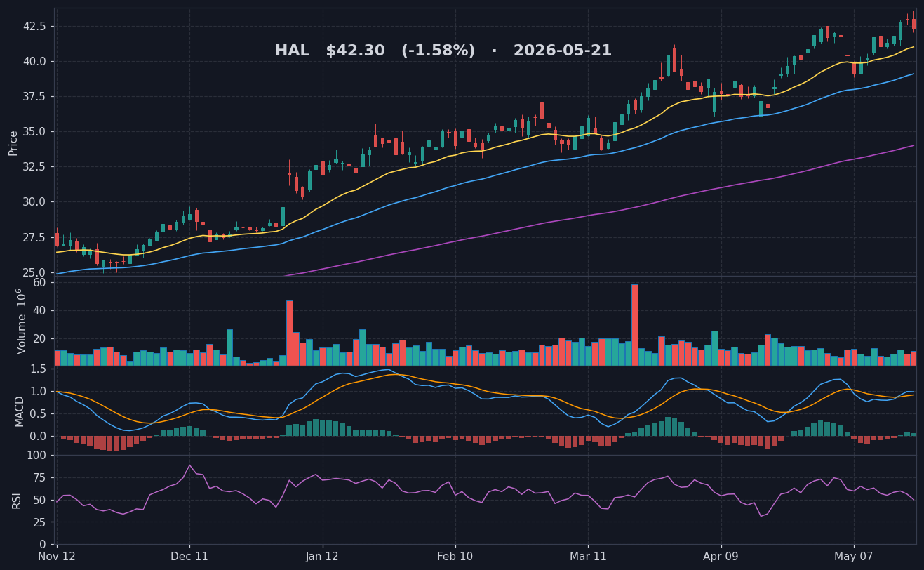
Task: Click the 32.5 price axis tick
Action: tap(34, 166)
